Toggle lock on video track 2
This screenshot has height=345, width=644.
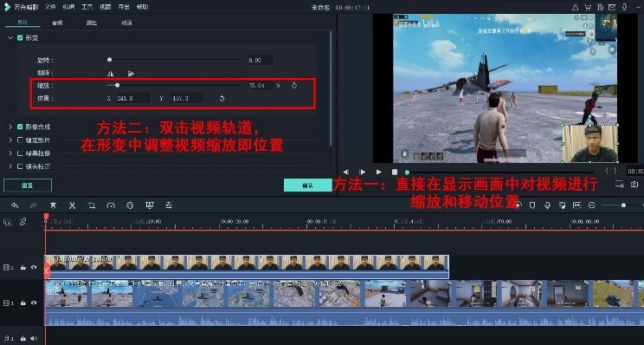click(23, 267)
